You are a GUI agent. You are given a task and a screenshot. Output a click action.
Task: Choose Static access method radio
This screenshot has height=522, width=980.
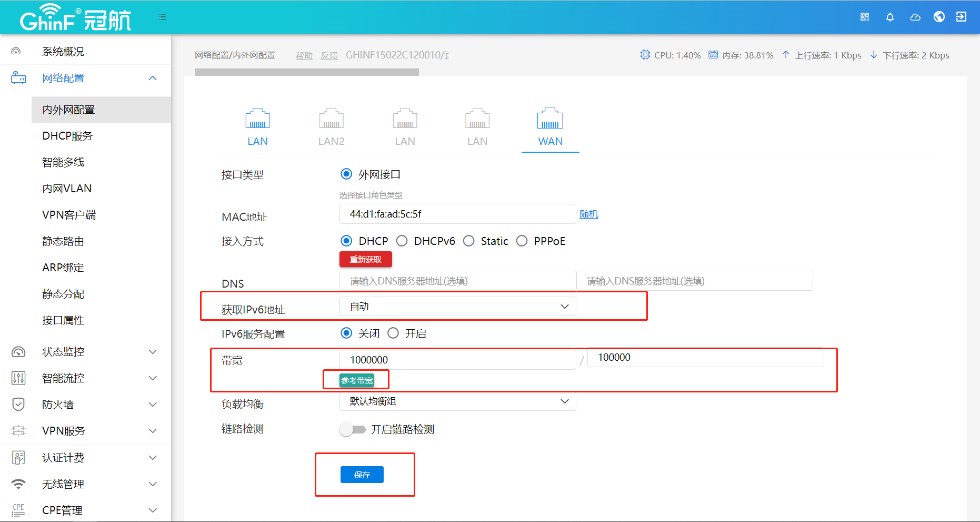tap(468, 241)
